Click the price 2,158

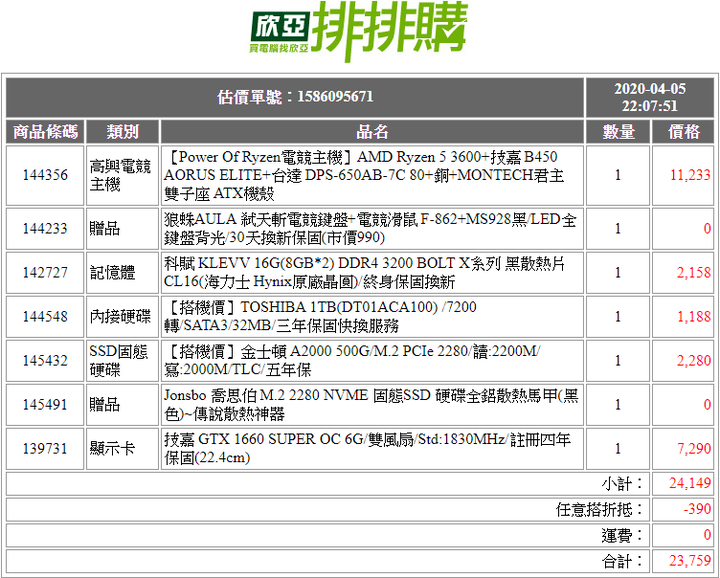pos(694,272)
